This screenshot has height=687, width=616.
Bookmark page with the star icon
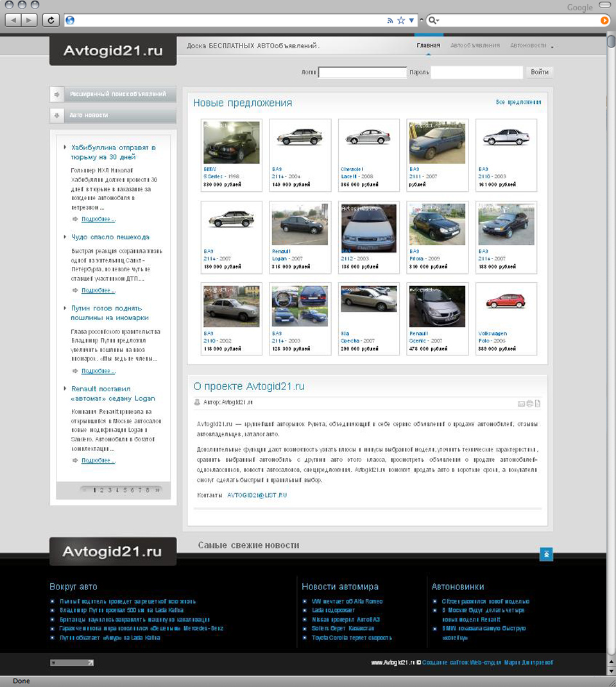point(401,21)
